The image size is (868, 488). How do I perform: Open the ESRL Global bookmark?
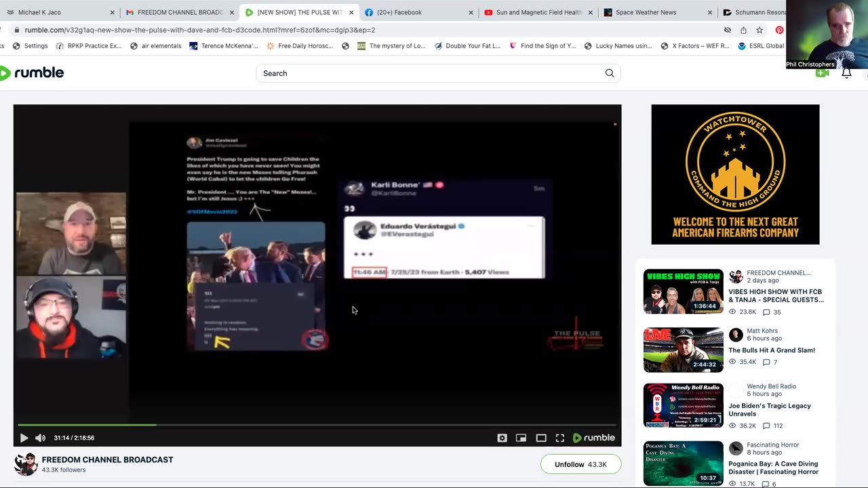[x=761, y=46]
